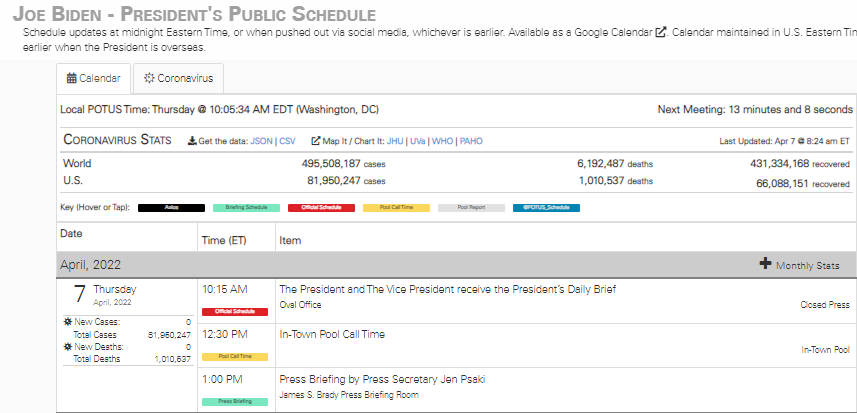Viewport: 857px width, 413px height.
Task: Click the Date column header
Action: click(x=71, y=234)
